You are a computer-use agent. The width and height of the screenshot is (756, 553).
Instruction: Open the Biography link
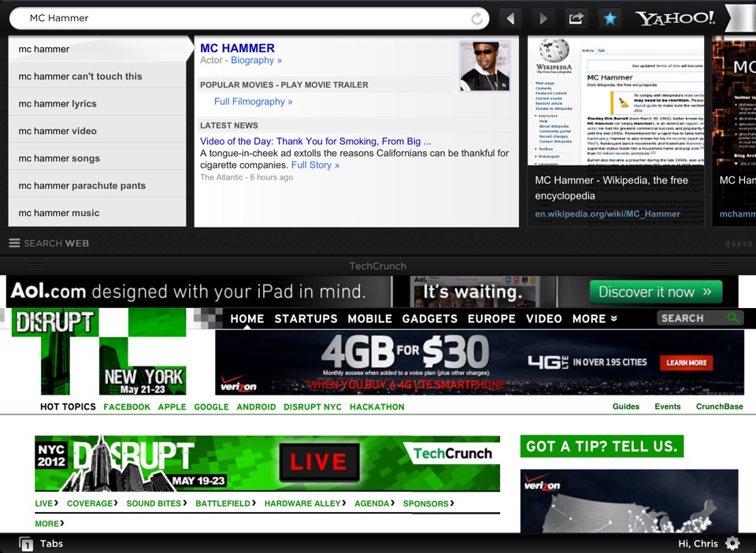click(x=256, y=61)
